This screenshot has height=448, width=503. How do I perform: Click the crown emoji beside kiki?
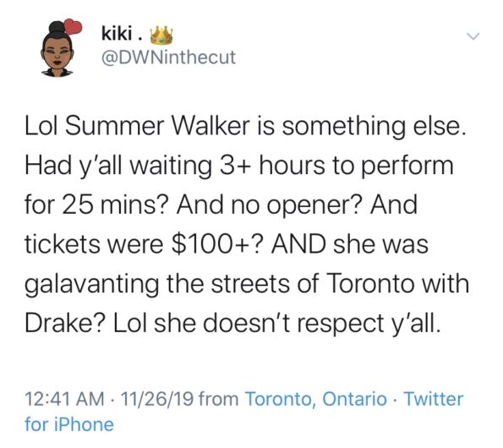[161, 36]
